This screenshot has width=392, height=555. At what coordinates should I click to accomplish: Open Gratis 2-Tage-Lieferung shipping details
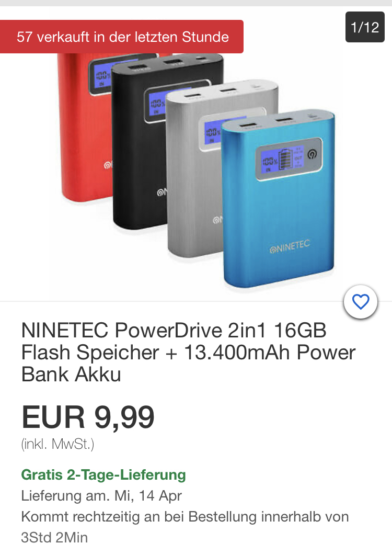[x=103, y=474]
